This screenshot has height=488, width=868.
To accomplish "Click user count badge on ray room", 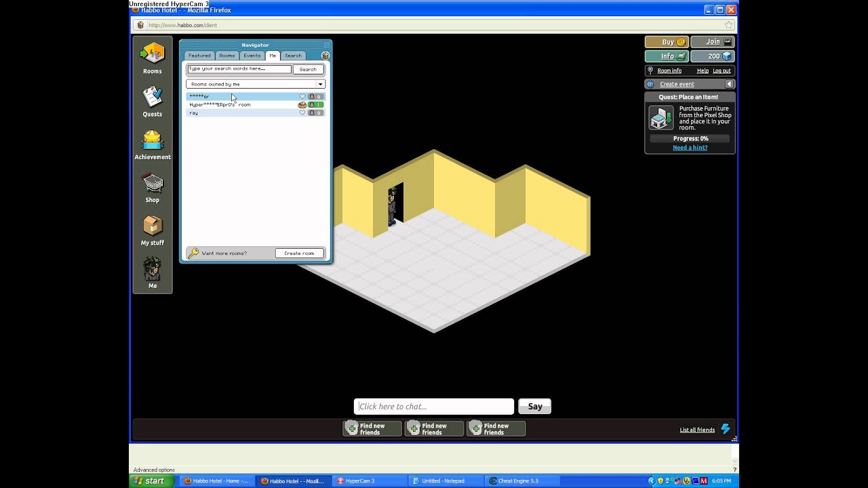I will tap(316, 113).
